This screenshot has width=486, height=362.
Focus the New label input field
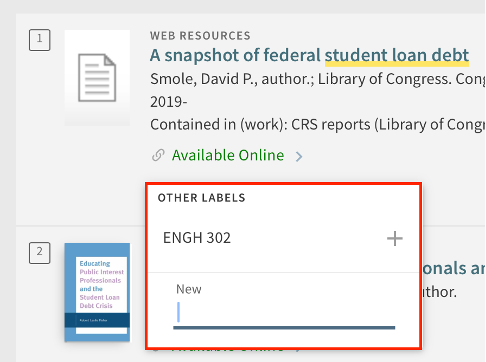tap(284, 313)
